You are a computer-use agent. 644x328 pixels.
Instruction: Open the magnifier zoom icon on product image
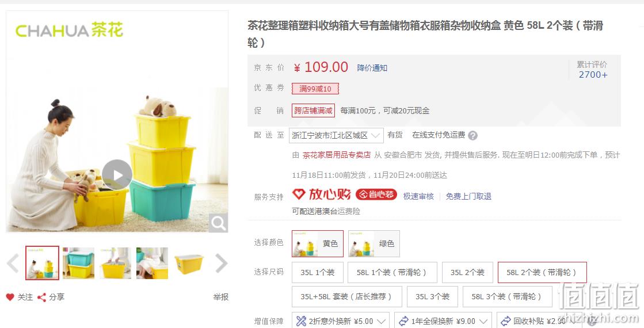coord(218,223)
